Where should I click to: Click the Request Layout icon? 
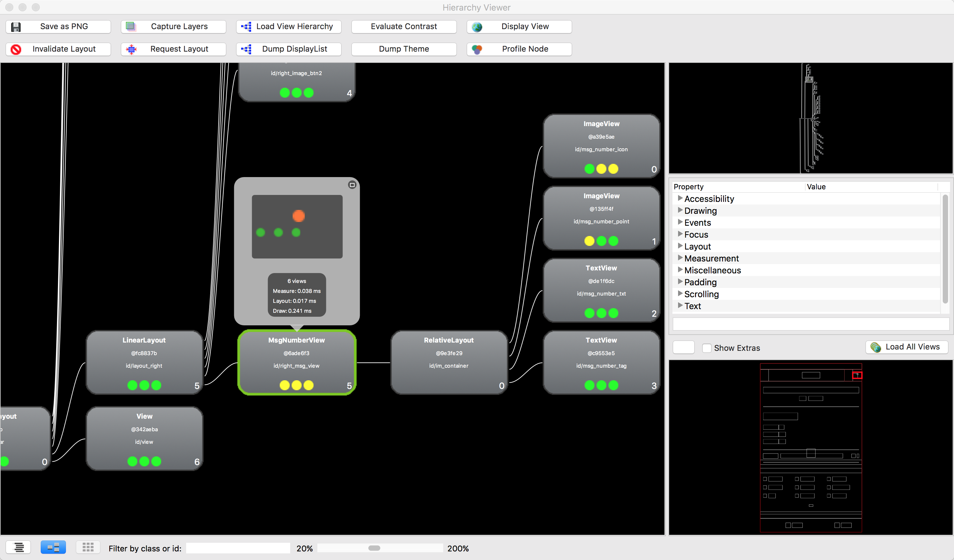132,49
